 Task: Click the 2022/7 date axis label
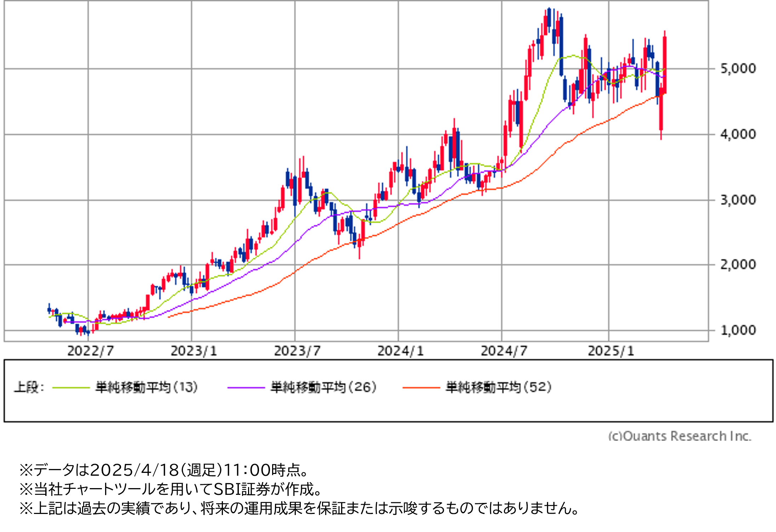91,351
